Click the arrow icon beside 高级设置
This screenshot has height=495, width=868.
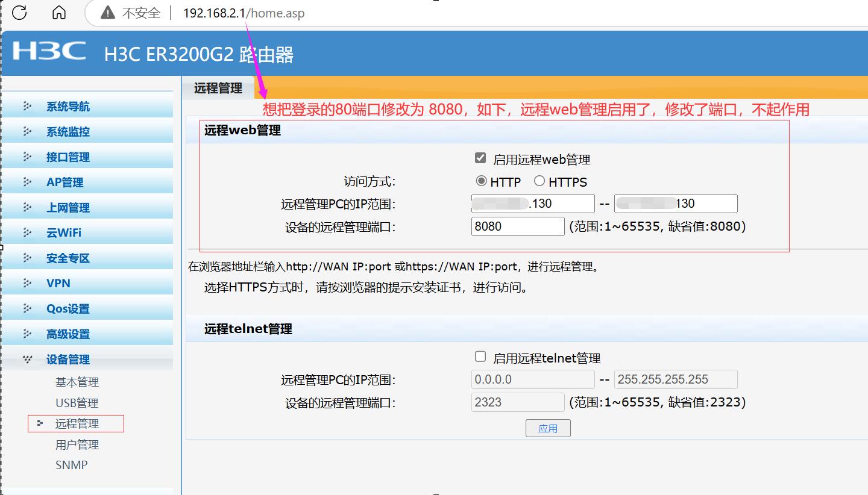click(27, 334)
